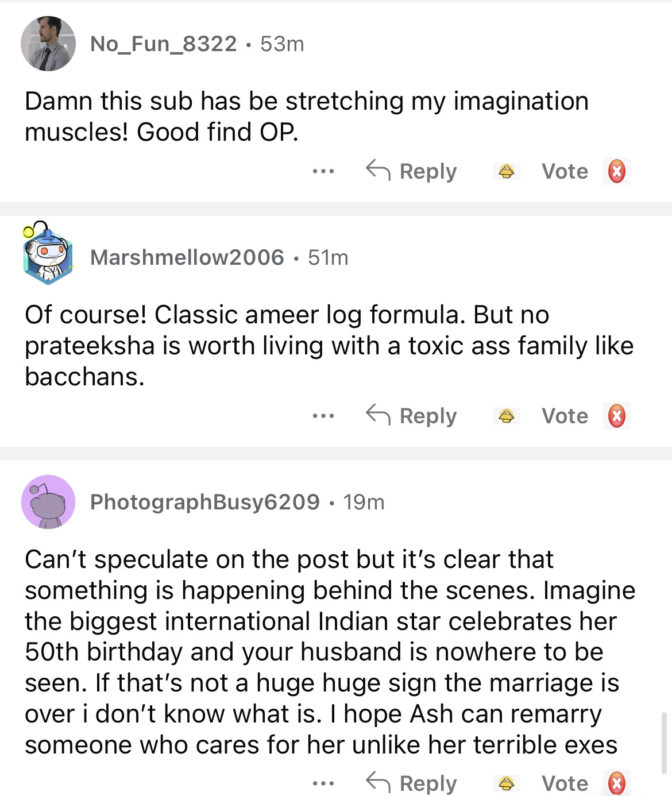This screenshot has height=796, width=672.
Task: Open No_Fun_8322's profile avatar
Action: [48, 44]
